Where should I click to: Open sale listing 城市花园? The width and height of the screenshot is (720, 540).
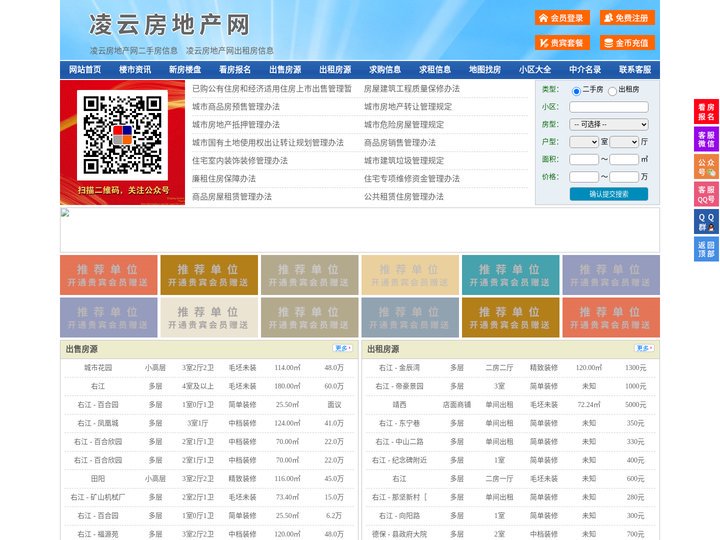click(x=98, y=368)
